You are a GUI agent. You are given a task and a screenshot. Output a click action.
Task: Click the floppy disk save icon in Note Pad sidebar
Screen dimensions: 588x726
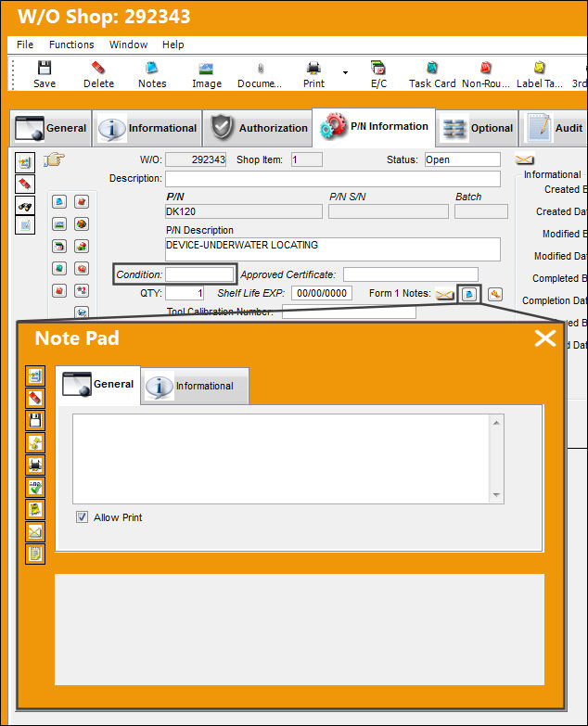click(x=35, y=420)
